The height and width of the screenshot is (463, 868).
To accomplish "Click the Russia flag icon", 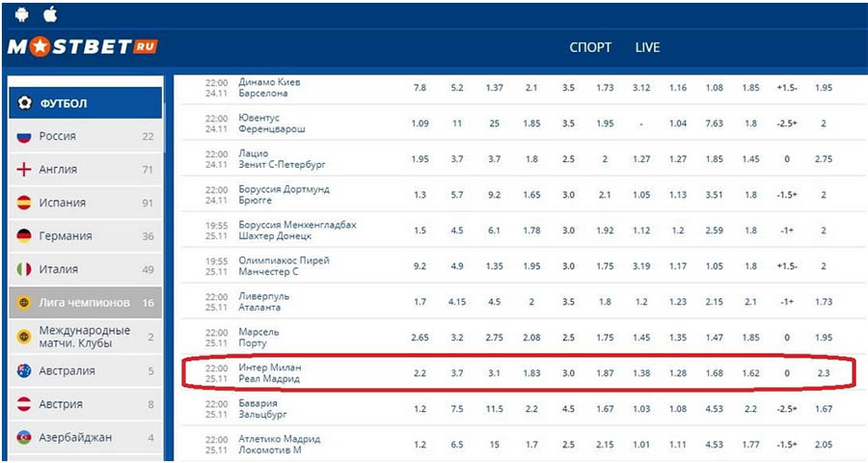I will pyautogui.click(x=24, y=136).
